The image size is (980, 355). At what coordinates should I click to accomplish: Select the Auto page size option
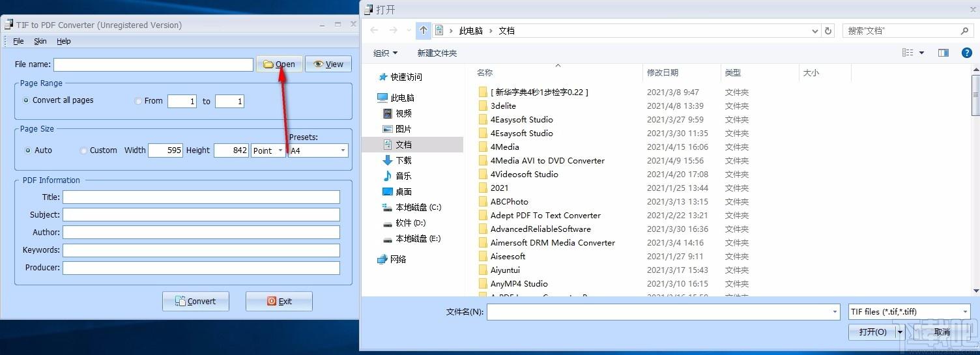[38, 150]
